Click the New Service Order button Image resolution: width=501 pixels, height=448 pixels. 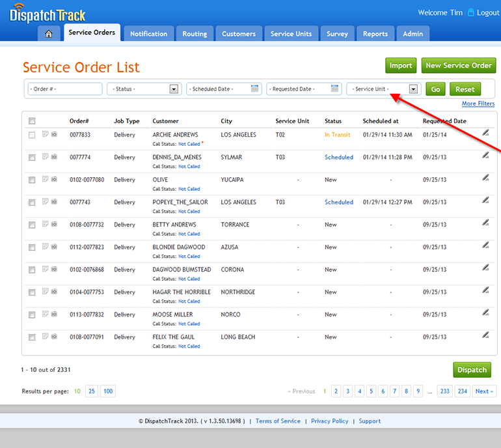458,65
